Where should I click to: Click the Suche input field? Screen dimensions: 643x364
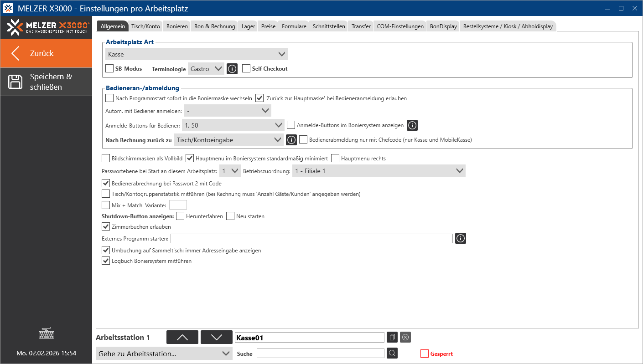(x=321, y=354)
